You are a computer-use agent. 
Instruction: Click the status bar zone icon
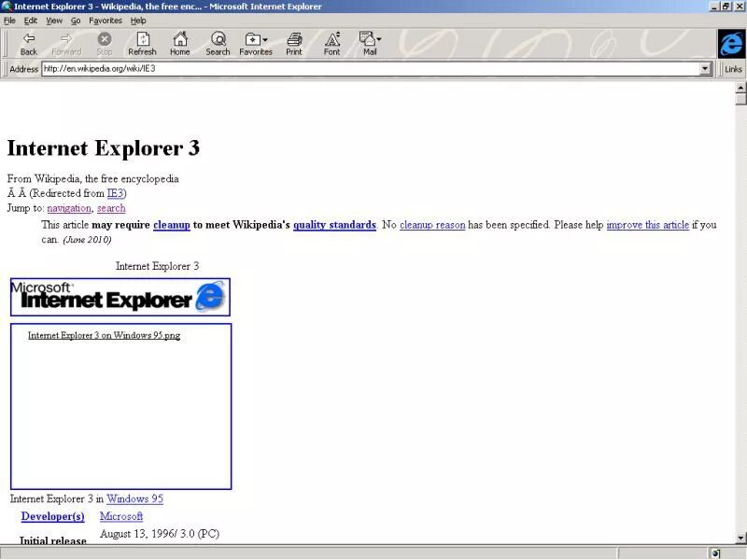point(714,553)
